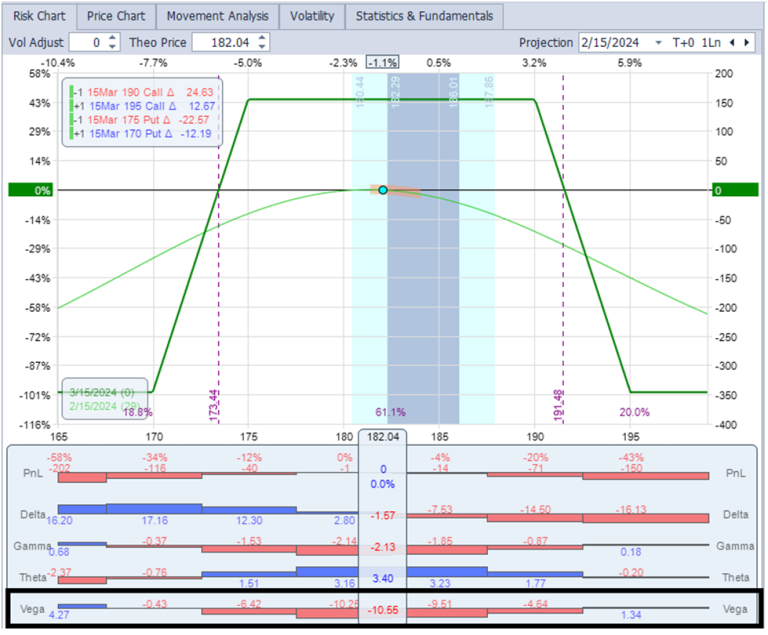Open the Projection date dropdown
The height and width of the screenshot is (635, 768).
click(658, 43)
